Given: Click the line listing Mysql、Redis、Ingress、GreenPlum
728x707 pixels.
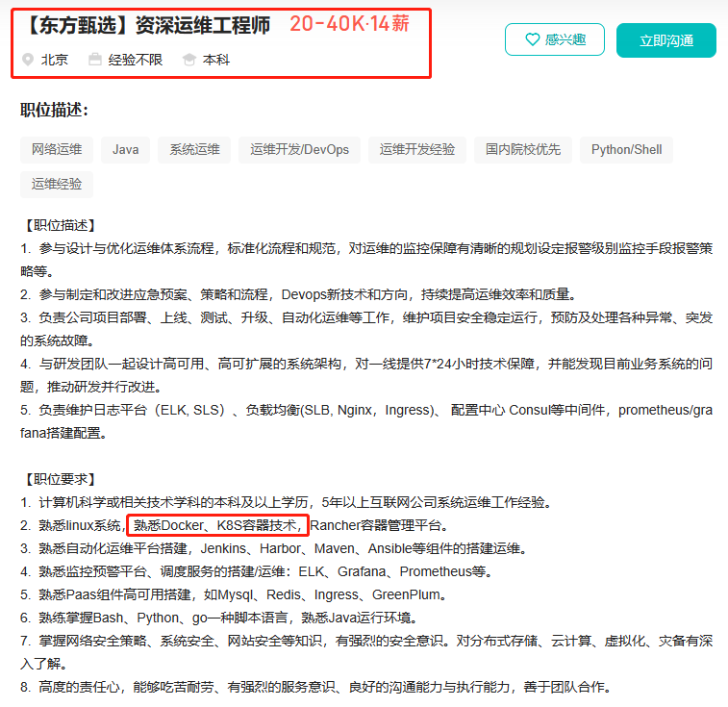Looking at the screenshot, I should click(234, 594).
